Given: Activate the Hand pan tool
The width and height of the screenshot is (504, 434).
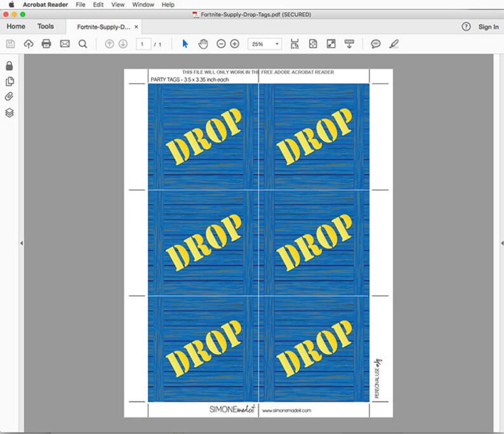Looking at the screenshot, I should (203, 44).
